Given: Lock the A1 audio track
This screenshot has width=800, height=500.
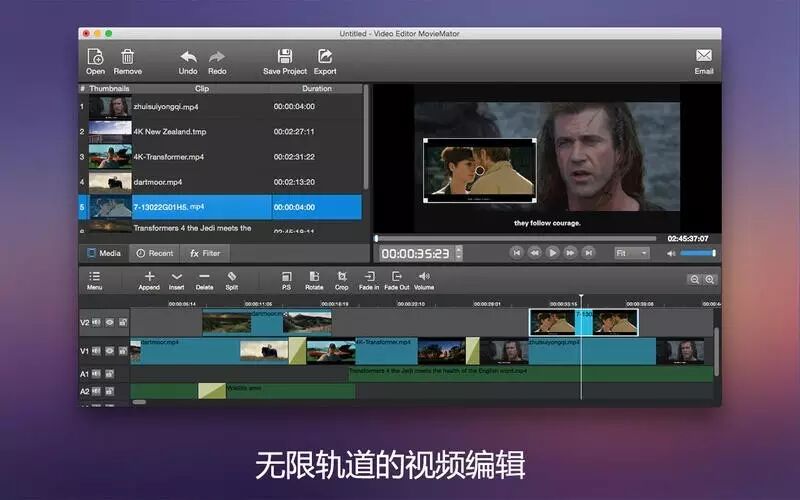Looking at the screenshot, I should (x=110, y=374).
